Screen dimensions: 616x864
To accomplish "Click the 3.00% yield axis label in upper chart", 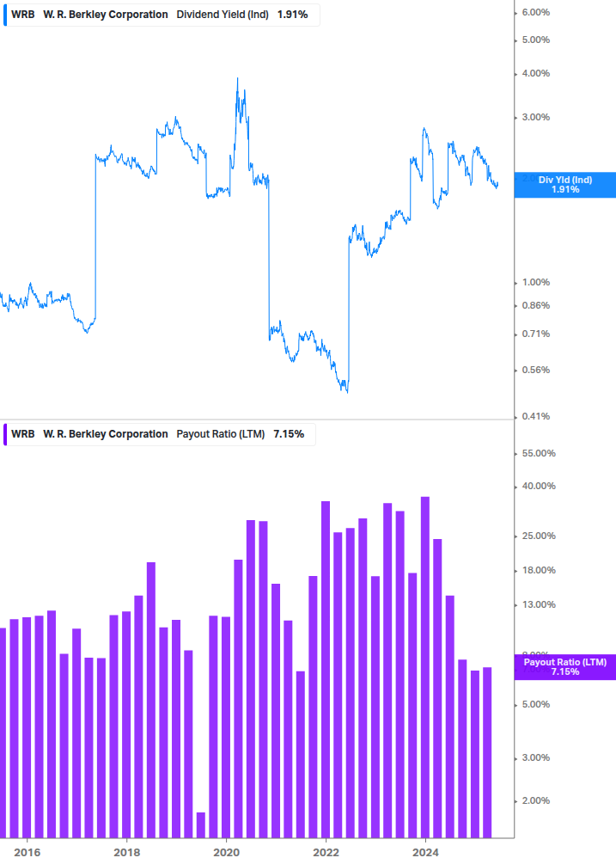I will click(535, 117).
